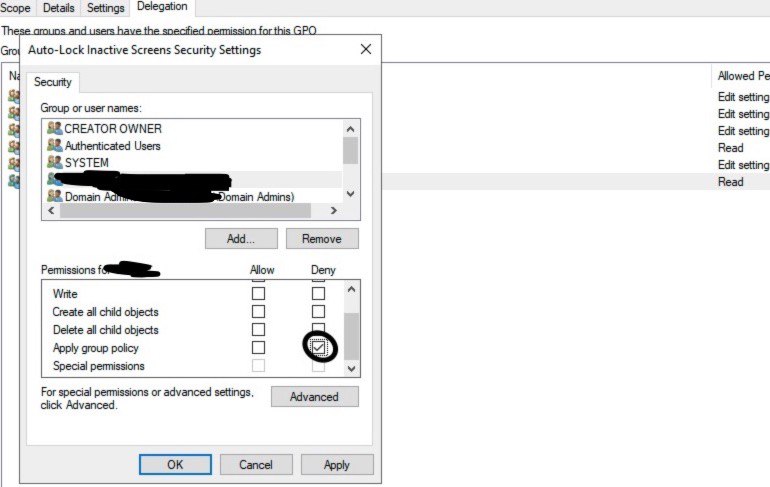
Task: Close the Security Settings dialog
Action: click(x=365, y=49)
